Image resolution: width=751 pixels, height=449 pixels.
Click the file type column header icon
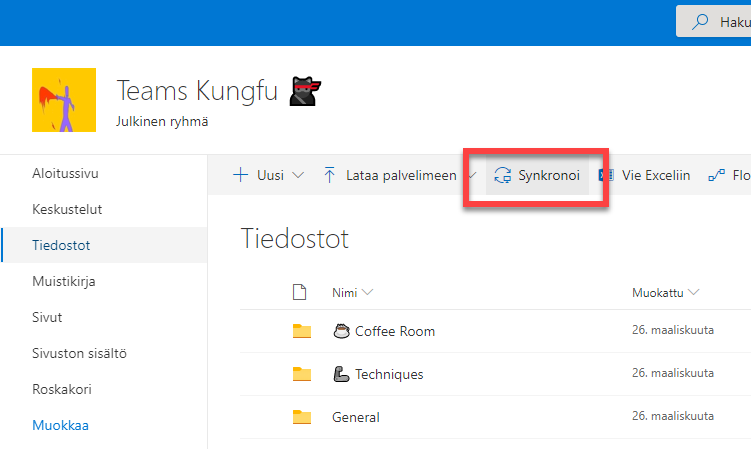pos(298,292)
